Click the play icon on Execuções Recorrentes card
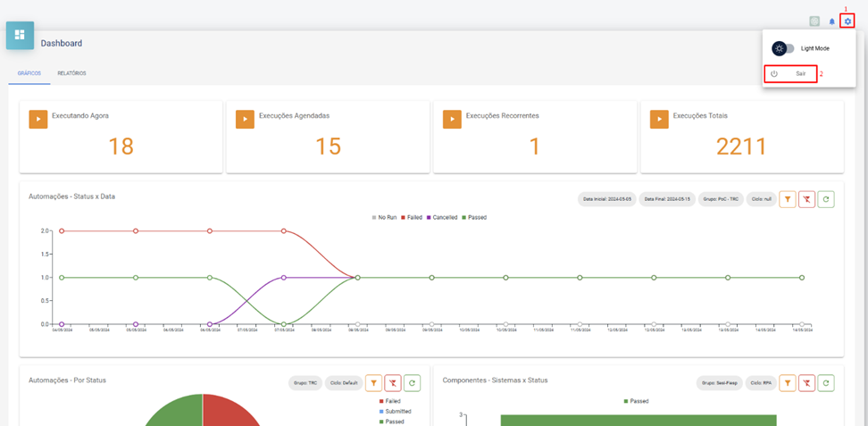Viewport: 868px width, 426px height. pyautogui.click(x=452, y=119)
